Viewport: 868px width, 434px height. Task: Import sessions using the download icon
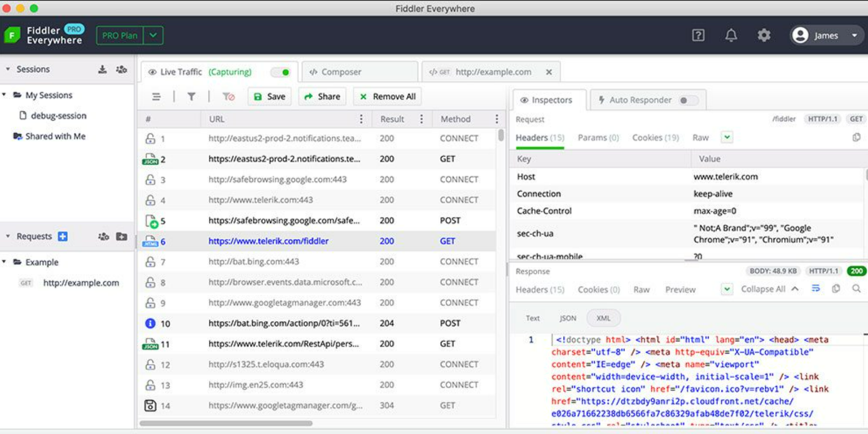(102, 69)
